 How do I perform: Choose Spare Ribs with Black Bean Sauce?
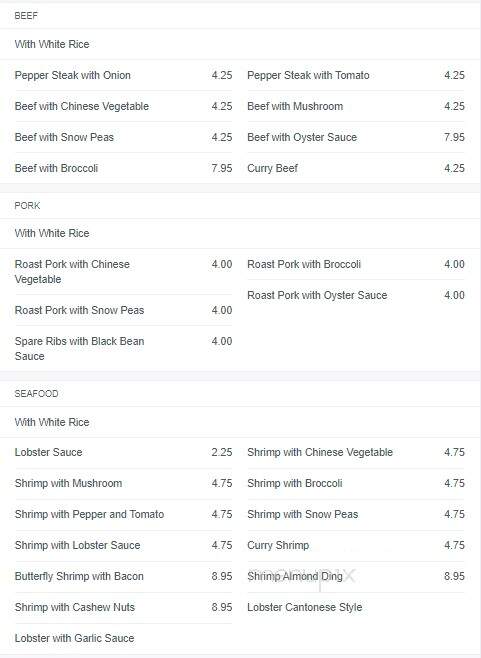(79, 349)
